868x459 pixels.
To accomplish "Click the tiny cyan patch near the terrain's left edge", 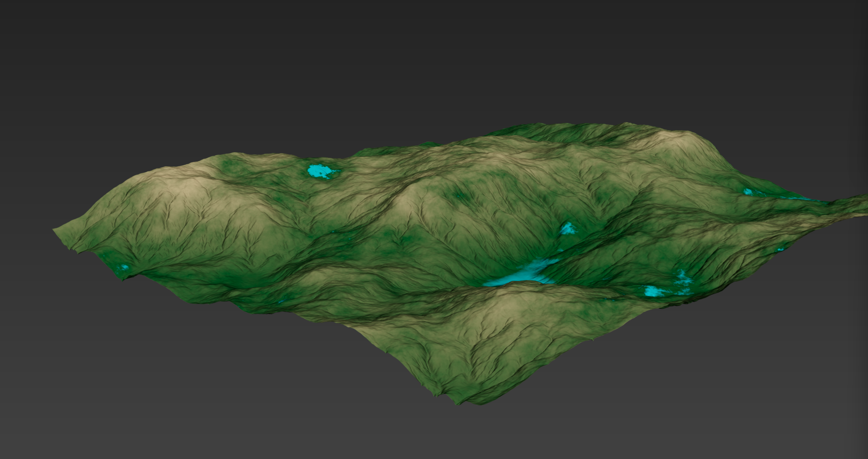I will (x=124, y=267).
